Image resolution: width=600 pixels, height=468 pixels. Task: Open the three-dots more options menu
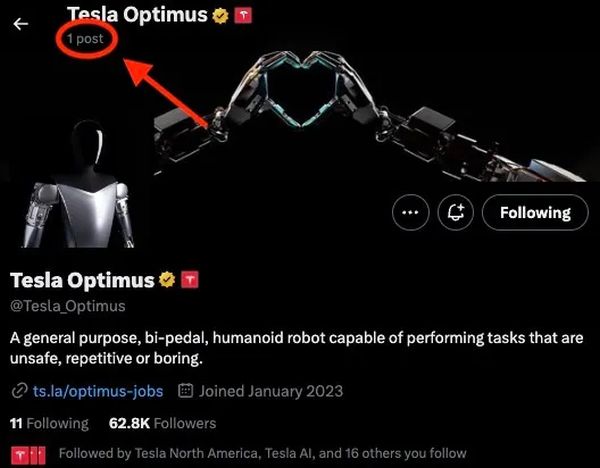pos(411,212)
